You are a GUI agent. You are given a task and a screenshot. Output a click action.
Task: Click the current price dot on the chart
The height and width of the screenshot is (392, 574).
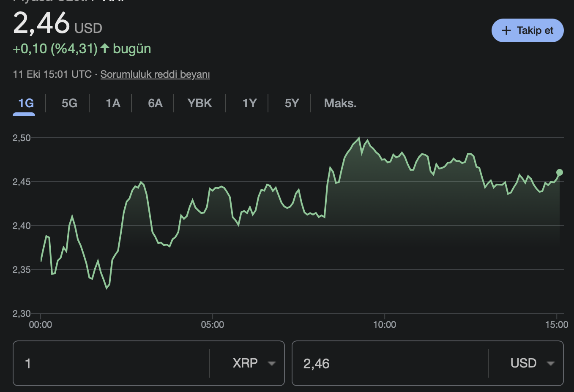point(560,172)
